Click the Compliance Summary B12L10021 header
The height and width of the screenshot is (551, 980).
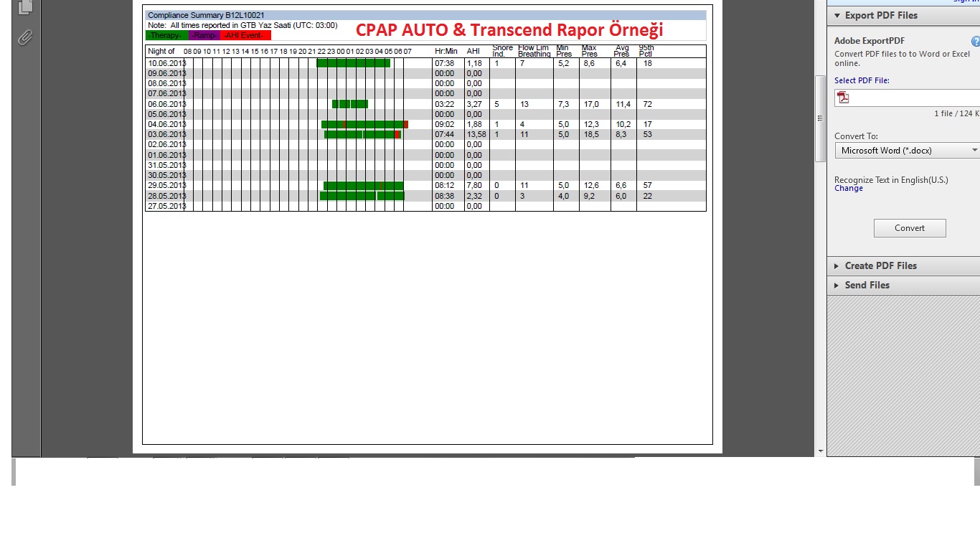tap(206, 15)
